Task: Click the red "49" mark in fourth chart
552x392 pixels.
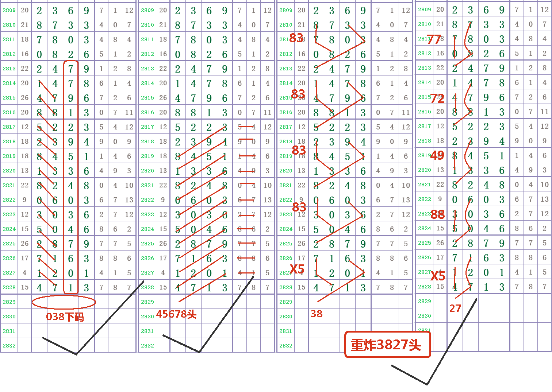Action: coord(437,156)
